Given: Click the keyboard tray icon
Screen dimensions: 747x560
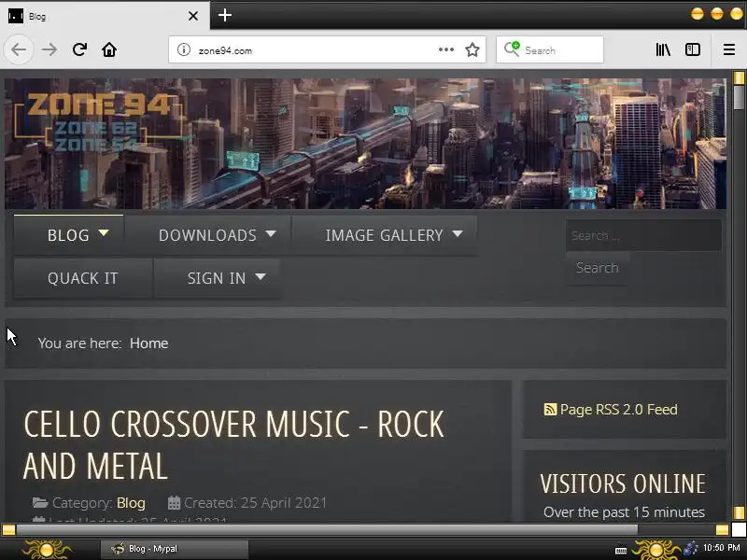Looking at the screenshot, I should pyautogui.click(x=621, y=551).
